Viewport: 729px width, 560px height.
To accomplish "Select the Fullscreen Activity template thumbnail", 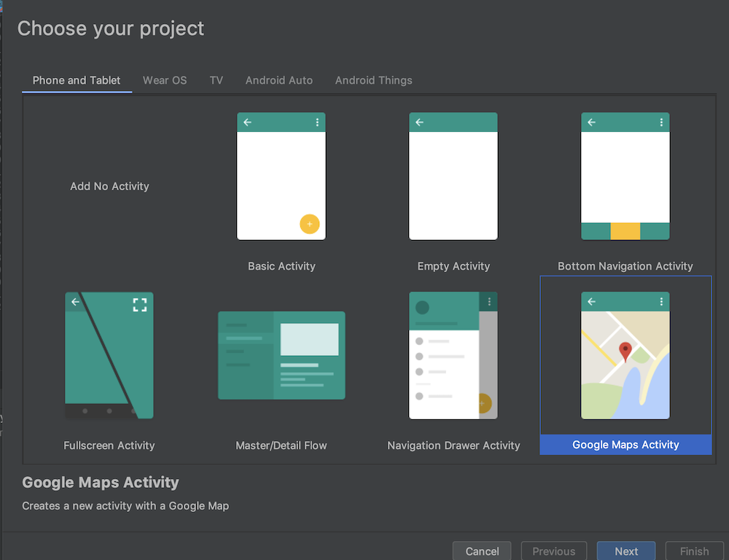I will (109, 355).
